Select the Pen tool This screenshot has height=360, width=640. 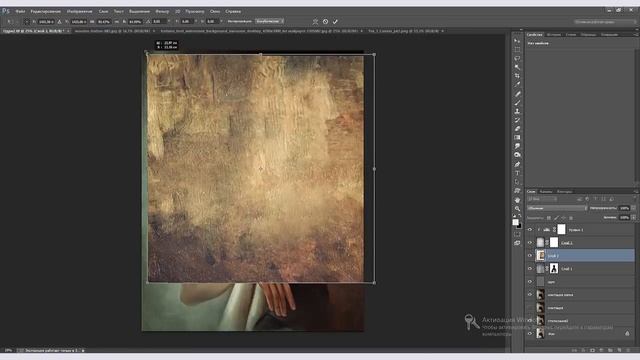point(517,164)
